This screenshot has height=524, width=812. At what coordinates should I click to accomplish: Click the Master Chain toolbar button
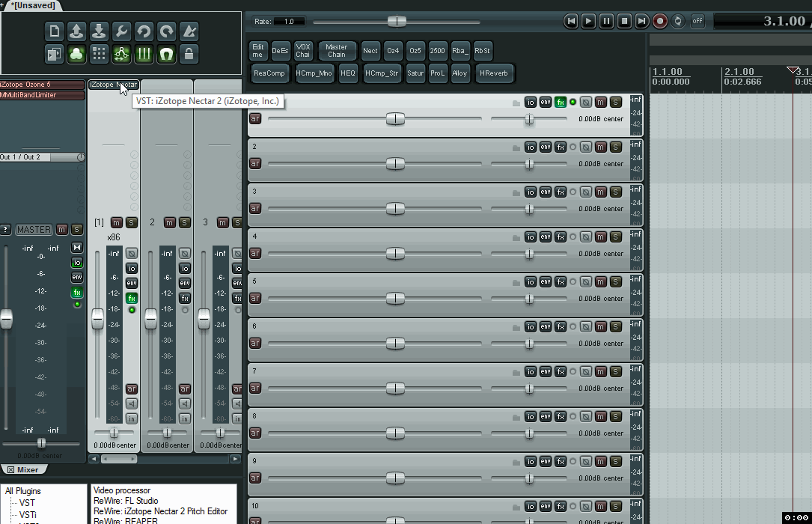pos(337,51)
